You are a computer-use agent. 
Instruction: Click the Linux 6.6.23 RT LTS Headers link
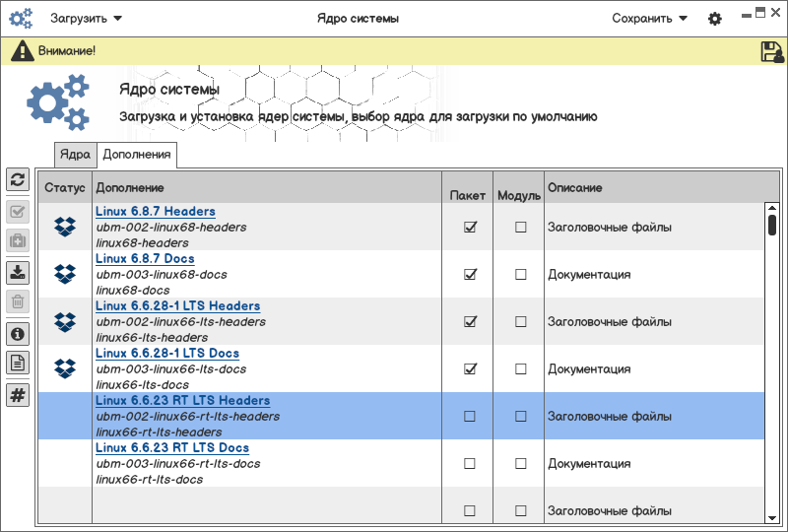182,400
